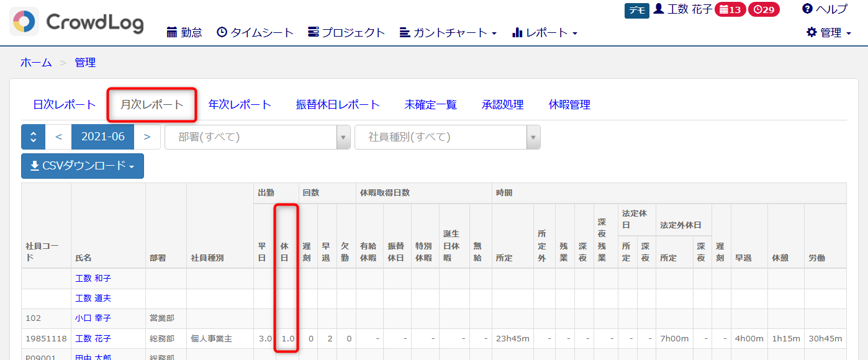Open the 休暇管理 tab
Image resolution: width=868 pixels, height=360 pixels.
point(569,104)
